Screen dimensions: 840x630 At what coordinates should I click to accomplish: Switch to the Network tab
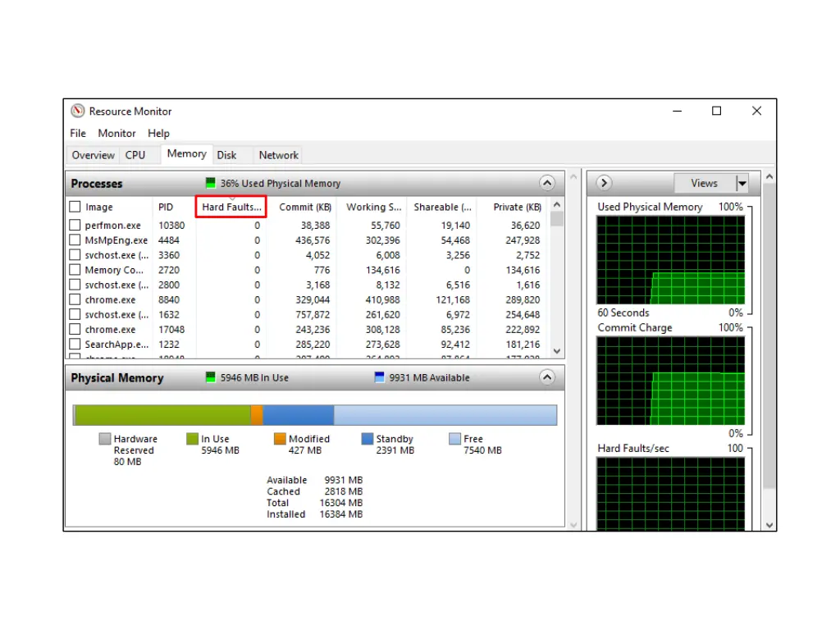[x=279, y=155]
